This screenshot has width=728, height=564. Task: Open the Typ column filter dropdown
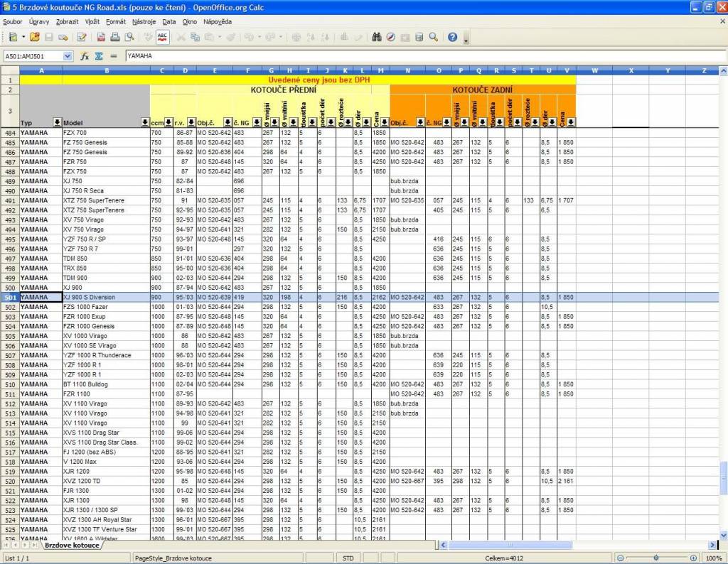tap(58, 122)
